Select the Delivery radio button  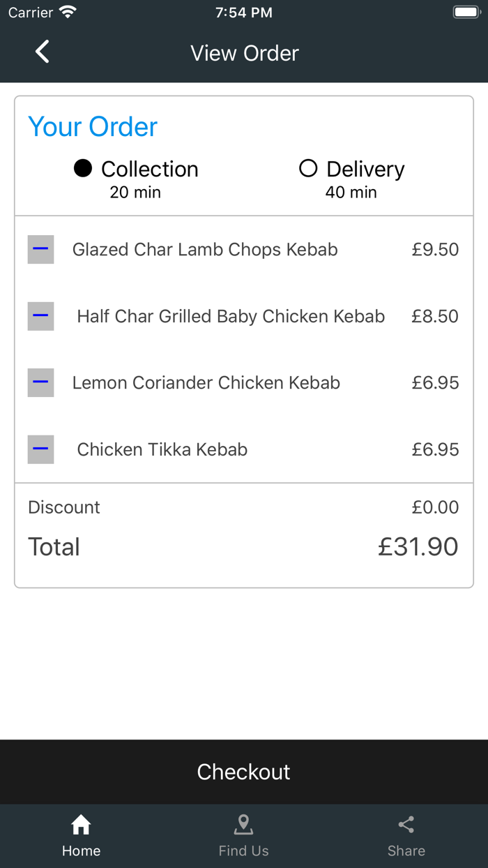[308, 168]
